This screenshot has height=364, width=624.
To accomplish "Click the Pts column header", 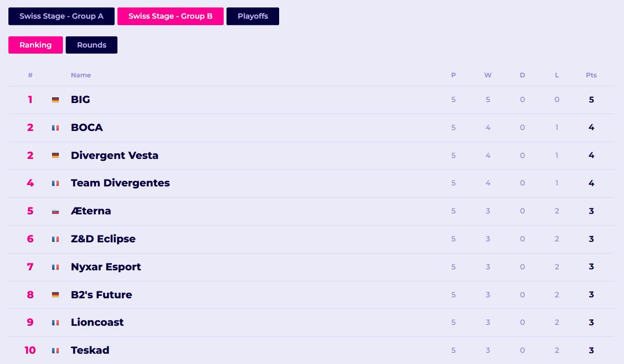I will [x=591, y=75].
